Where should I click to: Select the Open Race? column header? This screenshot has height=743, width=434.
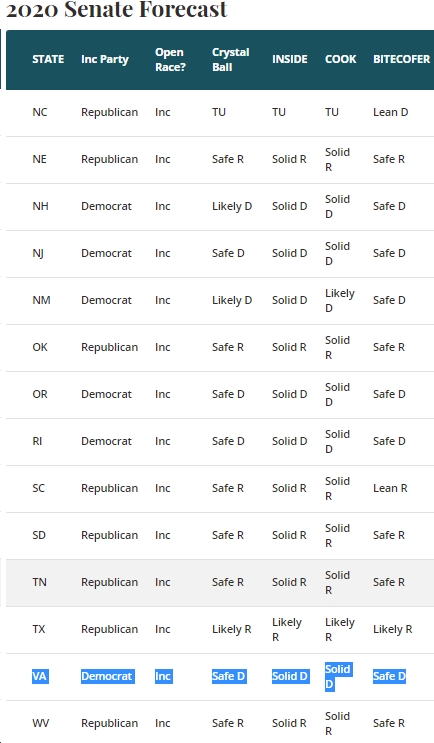170,59
